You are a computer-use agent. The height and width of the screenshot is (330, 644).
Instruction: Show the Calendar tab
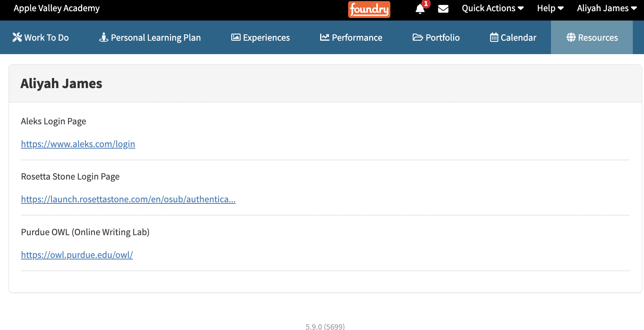tap(513, 37)
